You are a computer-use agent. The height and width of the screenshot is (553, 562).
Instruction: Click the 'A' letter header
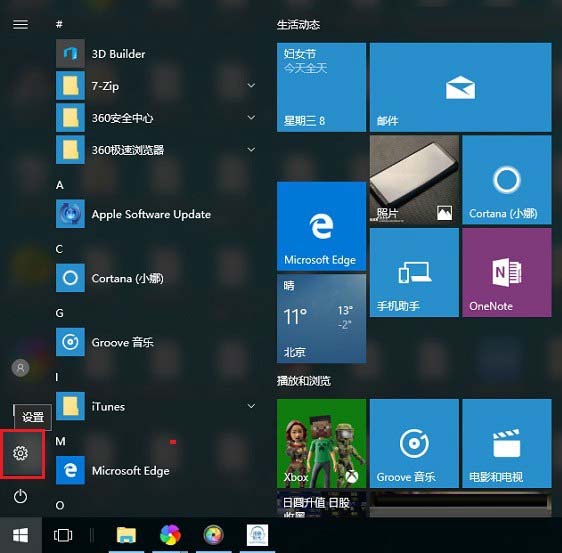[59, 185]
